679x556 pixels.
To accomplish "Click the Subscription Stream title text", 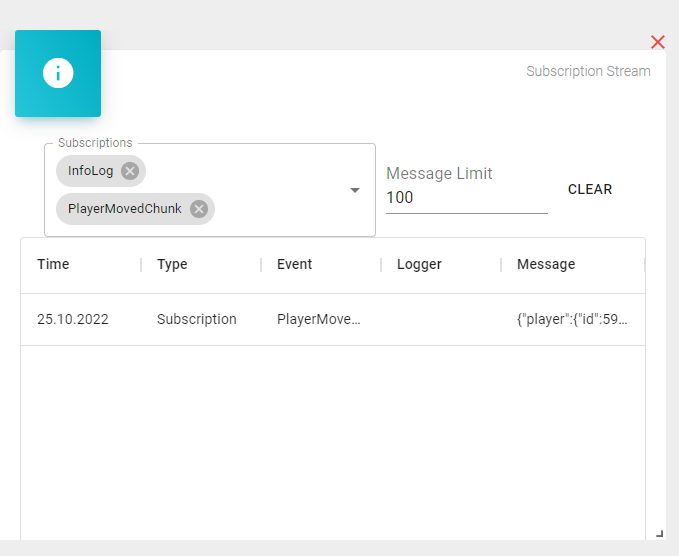I will pos(588,72).
